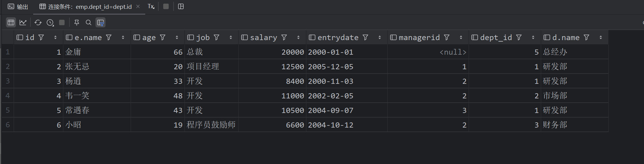Viewport: 644px width, 164px height.
Task: Sort by the age column arrows
Action: (x=177, y=37)
